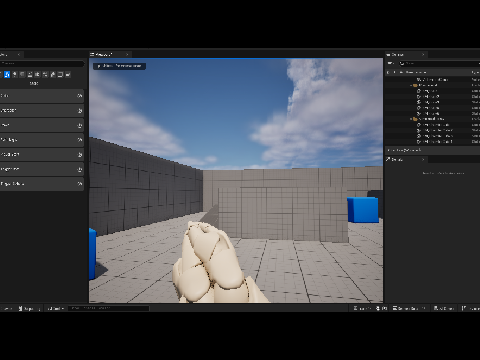
Task: Select the Pawn entry in Place Actors
Action: point(42,125)
